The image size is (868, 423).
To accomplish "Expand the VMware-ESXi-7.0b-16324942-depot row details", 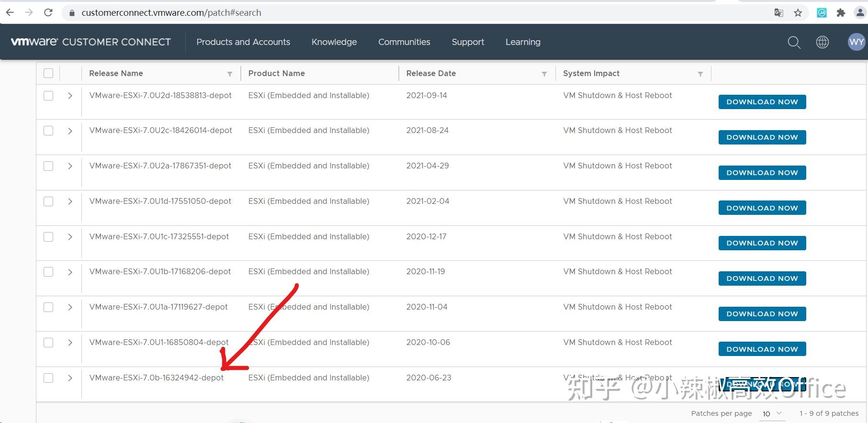I will tap(70, 378).
